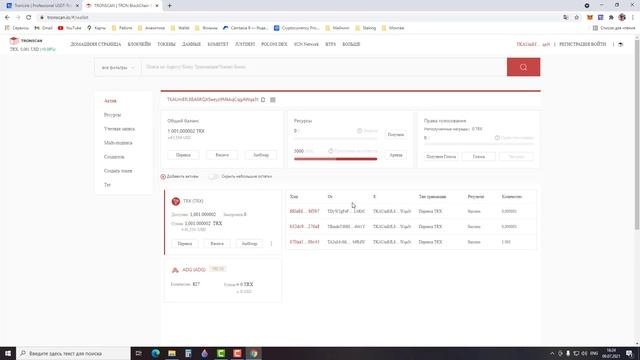
Task: Click the registration and login link
Action: [x=582, y=44]
